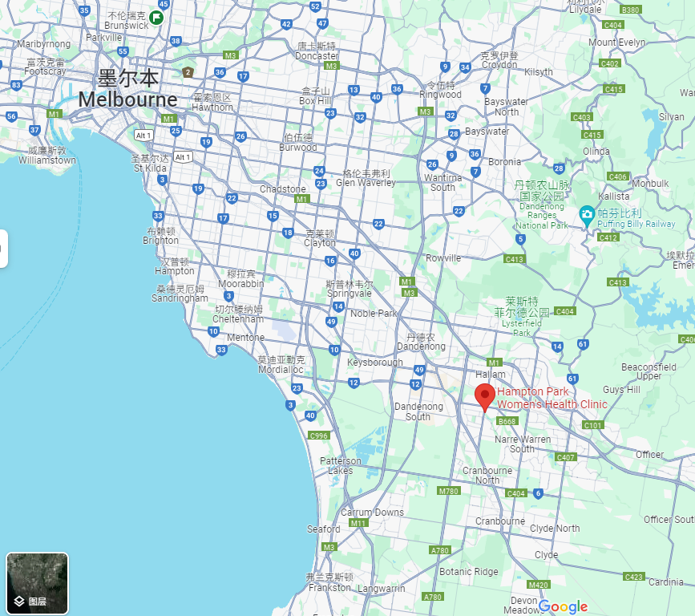Open Hampton Park Women's Health Clinic label

point(552,398)
